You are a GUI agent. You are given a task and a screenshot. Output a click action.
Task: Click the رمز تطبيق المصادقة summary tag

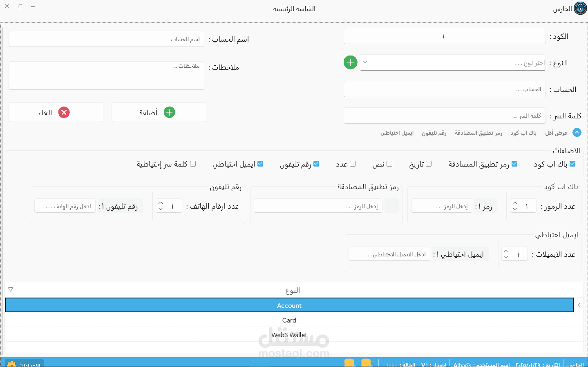tap(478, 133)
